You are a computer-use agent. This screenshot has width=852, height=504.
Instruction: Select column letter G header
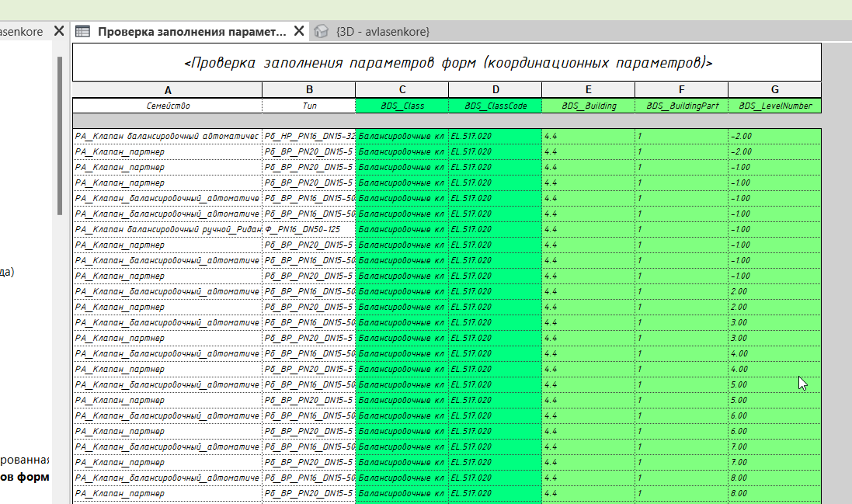point(775,89)
